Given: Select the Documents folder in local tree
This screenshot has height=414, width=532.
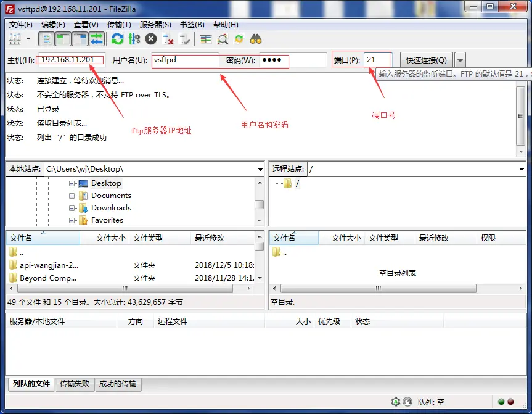Looking at the screenshot, I should (x=111, y=196).
